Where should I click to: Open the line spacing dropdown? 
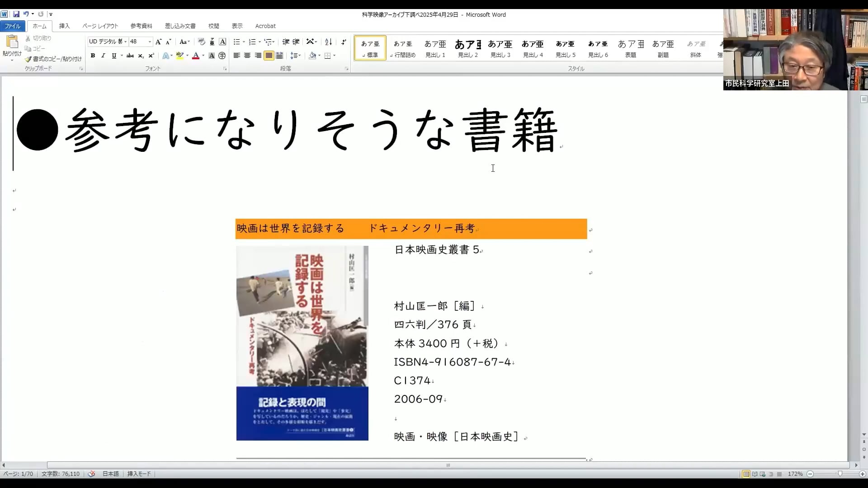pos(295,56)
